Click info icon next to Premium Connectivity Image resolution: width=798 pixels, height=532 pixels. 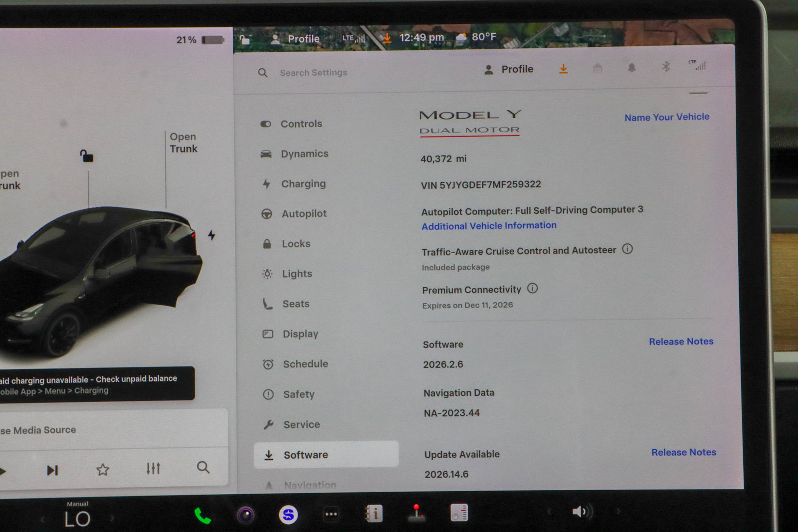533,288
